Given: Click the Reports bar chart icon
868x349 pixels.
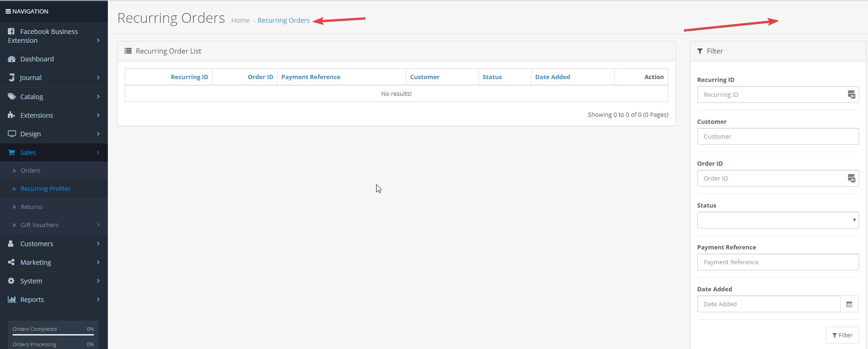Looking at the screenshot, I should point(12,299).
